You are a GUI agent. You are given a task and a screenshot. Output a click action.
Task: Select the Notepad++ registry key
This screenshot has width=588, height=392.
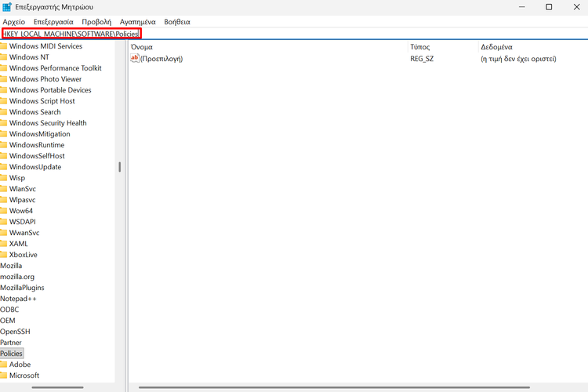(x=18, y=299)
